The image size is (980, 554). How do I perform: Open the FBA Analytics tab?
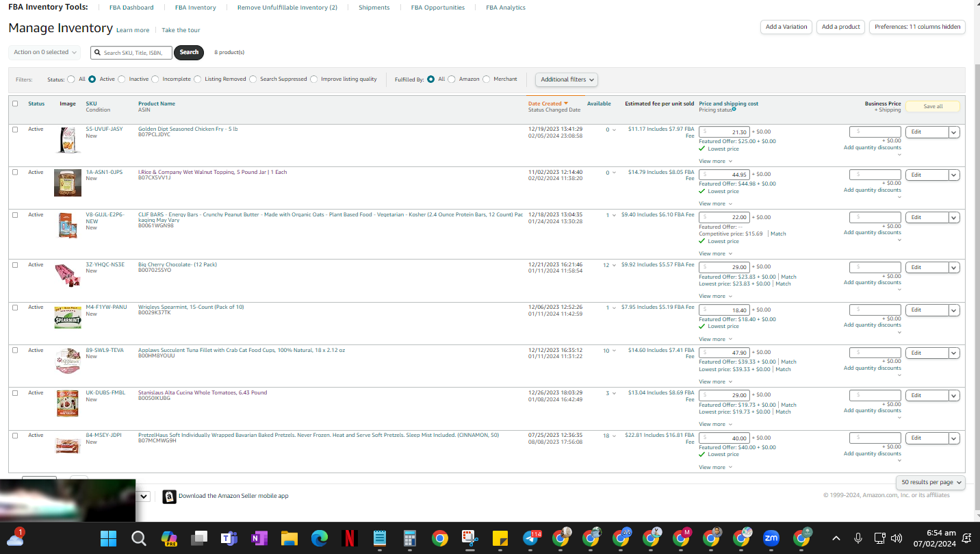[x=506, y=8]
